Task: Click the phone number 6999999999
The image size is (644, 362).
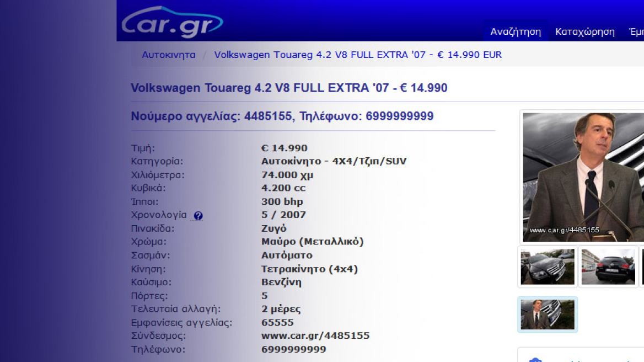Action: [x=293, y=349]
